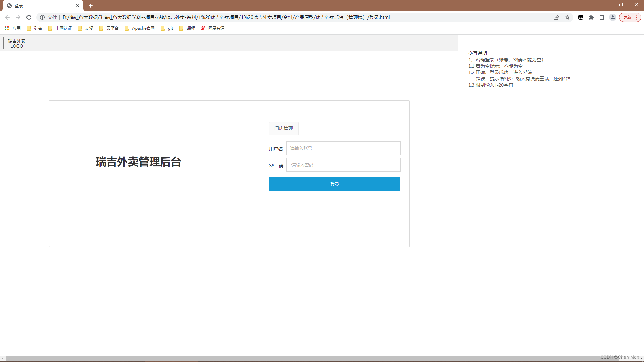Open the user profile avatar
This screenshot has height=362, width=644.
[613, 17]
